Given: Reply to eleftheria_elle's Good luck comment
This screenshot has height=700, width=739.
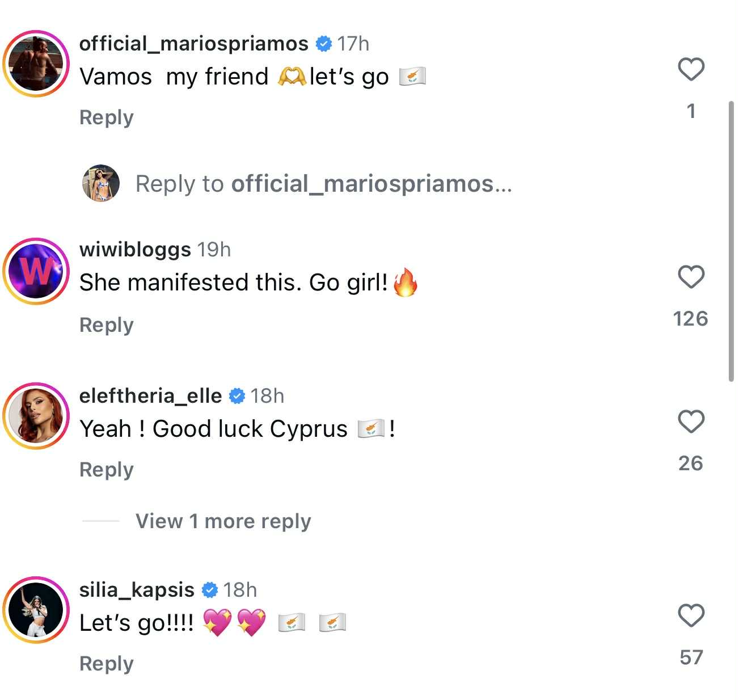Looking at the screenshot, I should point(107,470).
